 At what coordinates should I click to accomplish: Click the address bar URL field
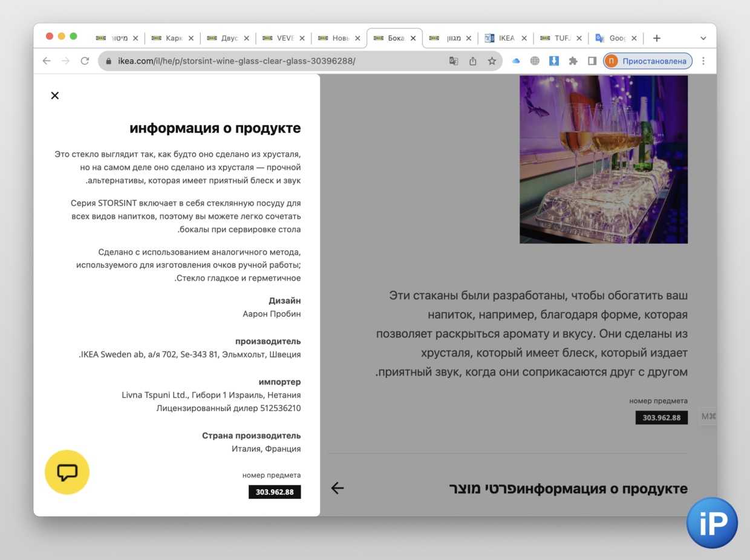pos(272,61)
